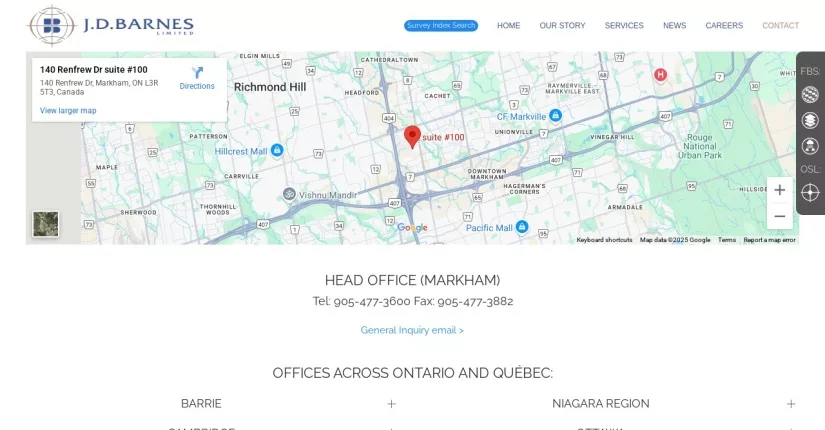Image resolution: width=825 pixels, height=430 pixels.
Task: Open the CAREERS menu item
Action: (724, 25)
